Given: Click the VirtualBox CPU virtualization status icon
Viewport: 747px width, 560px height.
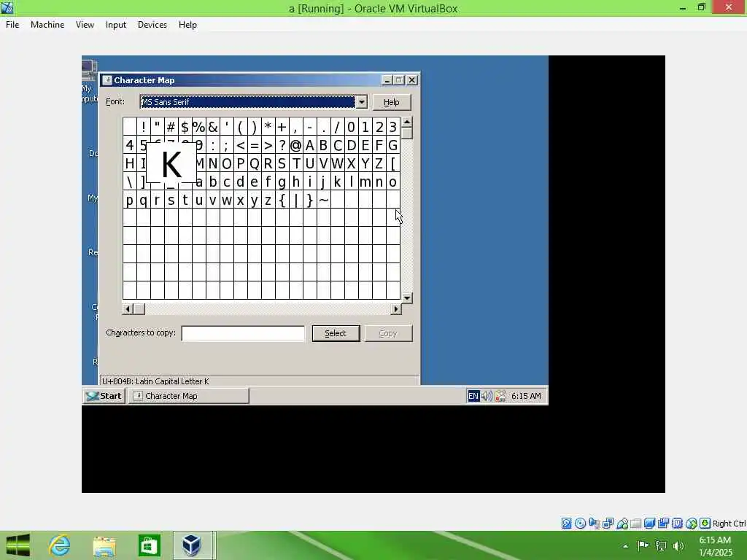Looking at the screenshot, I should [678, 524].
